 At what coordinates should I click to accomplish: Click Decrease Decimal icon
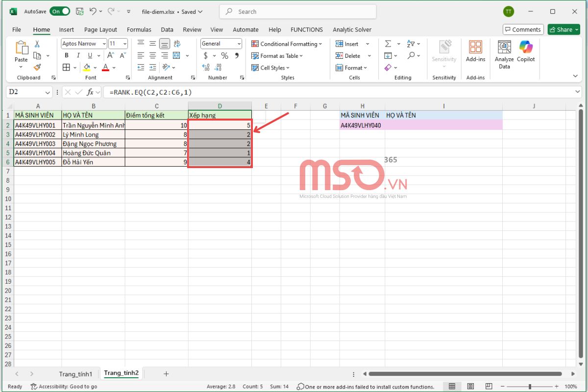[x=219, y=68]
